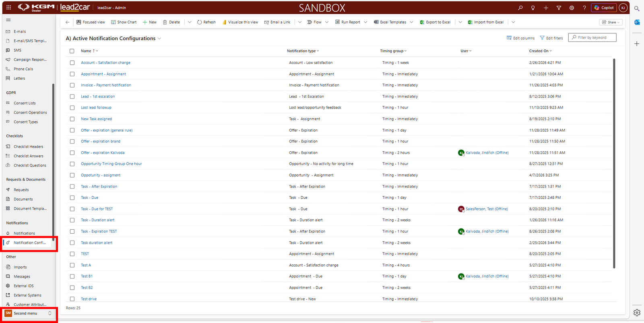Click browser sidebar search icon
Viewport: 644px width, 323px height.
click(x=637, y=8)
